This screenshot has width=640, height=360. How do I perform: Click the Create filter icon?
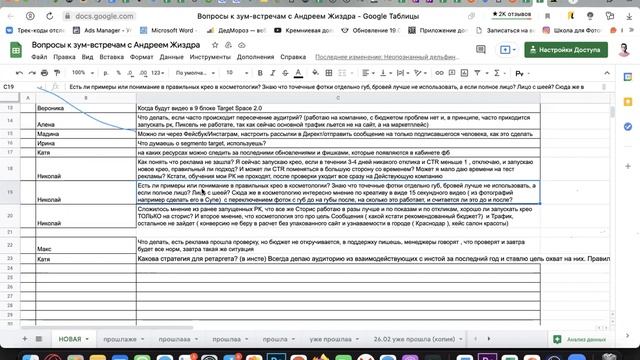click(477, 73)
